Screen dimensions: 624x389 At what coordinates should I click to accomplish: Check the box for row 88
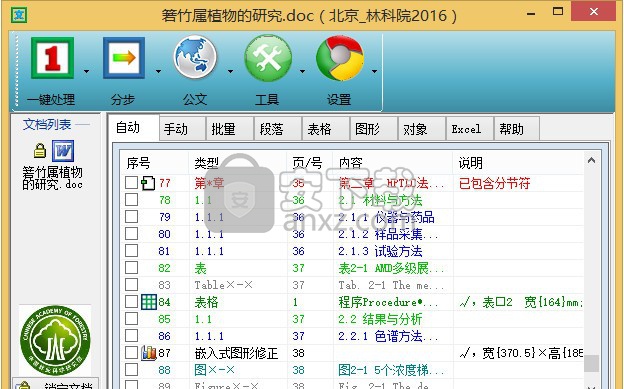pyautogui.click(x=131, y=369)
